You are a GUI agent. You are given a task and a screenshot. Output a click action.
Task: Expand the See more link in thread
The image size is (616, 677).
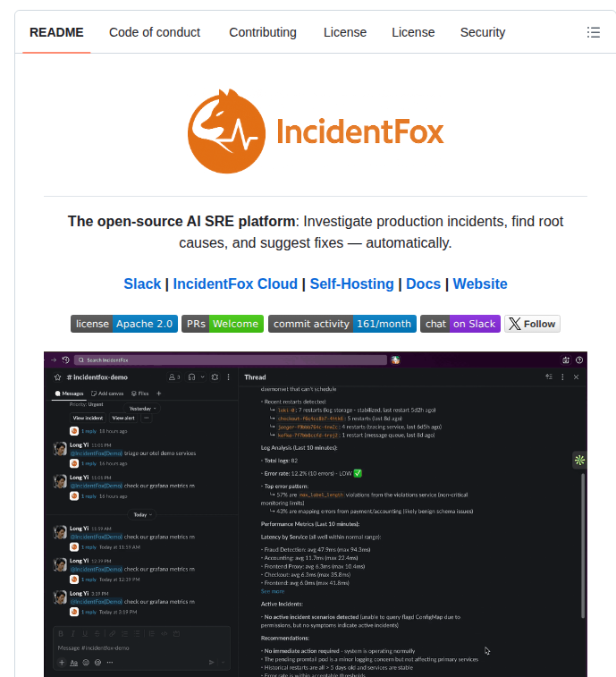(273, 591)
